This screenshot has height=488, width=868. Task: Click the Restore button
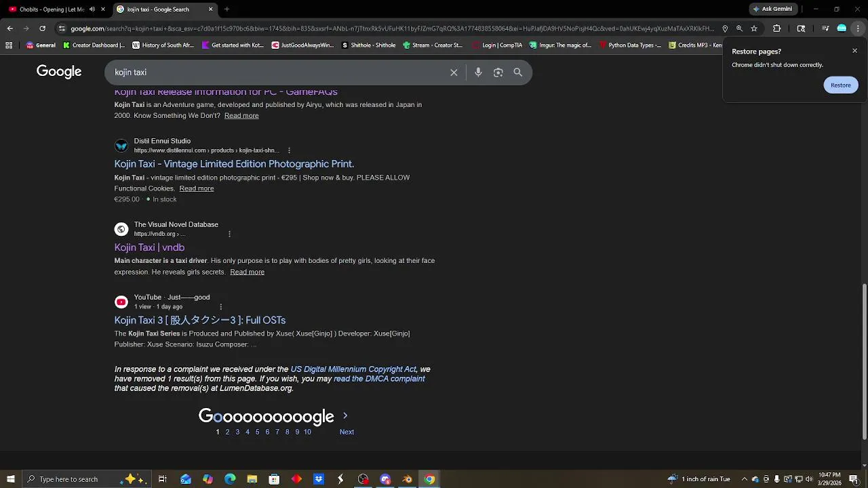841,85
